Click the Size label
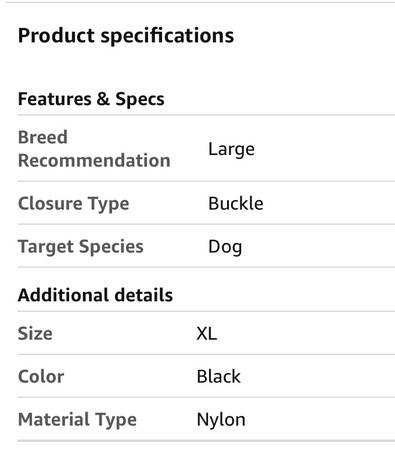This screenshot has width=395, height=450. point(35,334)
